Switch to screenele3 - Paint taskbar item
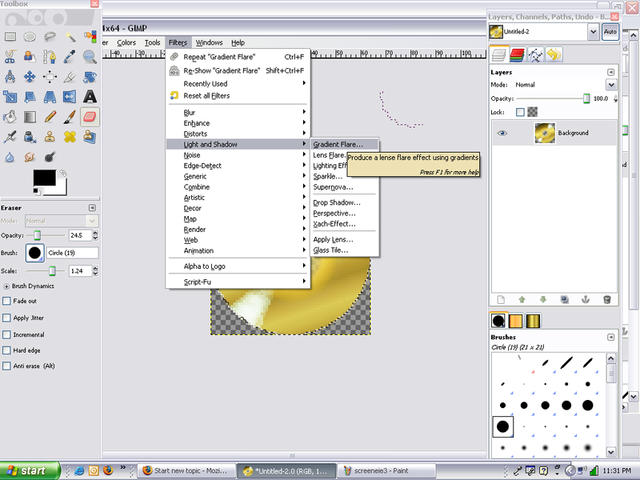Viewport: 640px width, 480px height. tap(387, 471)
